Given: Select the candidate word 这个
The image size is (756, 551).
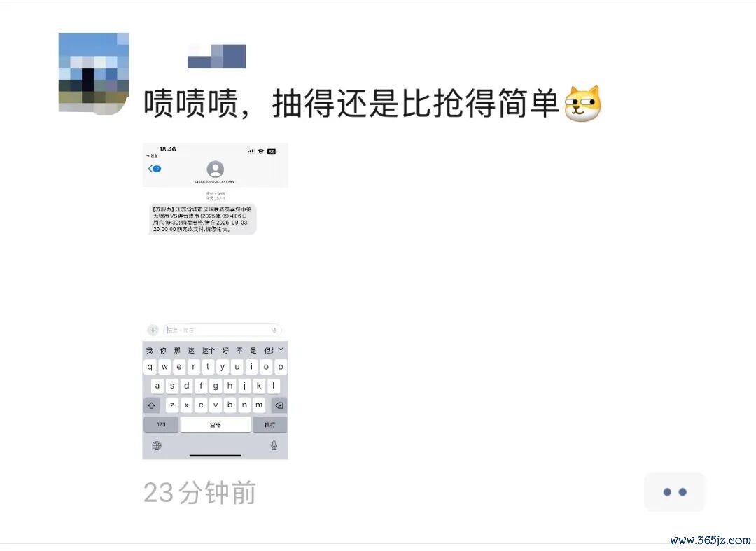Looking at the screenshot, I should pos(209,351).
